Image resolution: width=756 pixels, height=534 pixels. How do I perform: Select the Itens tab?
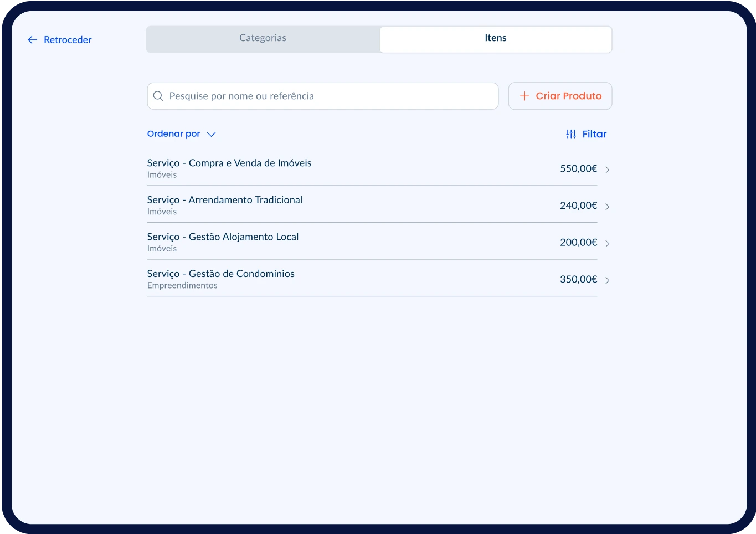495,38
